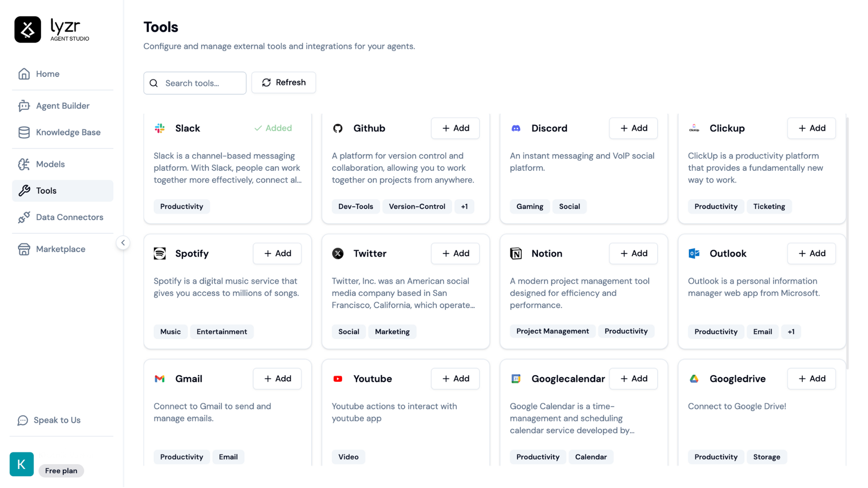Select the Tools wrench icon in sidebar
This screenshot has height=488, width=868.
24,191
